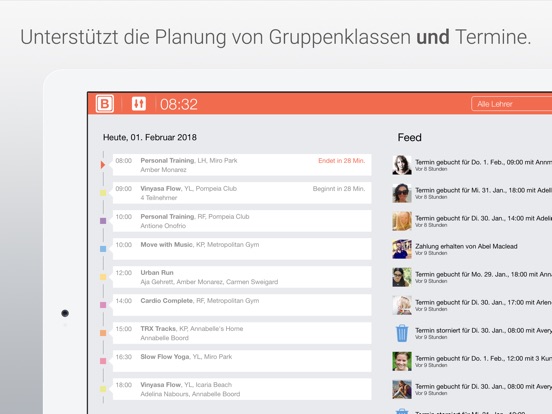552x414 pixels.
Task: Select the purple marker for 10:00 Personal Training
Action: point(103,221)
